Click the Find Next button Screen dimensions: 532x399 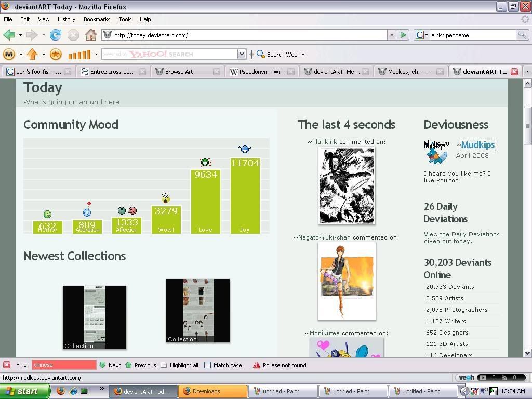pos(110,365)
